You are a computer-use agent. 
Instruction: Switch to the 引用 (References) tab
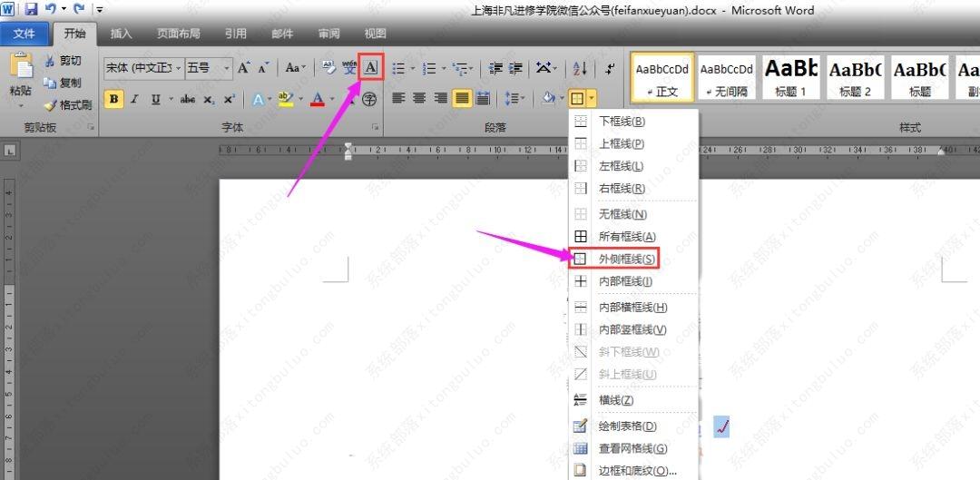[236, 34]
